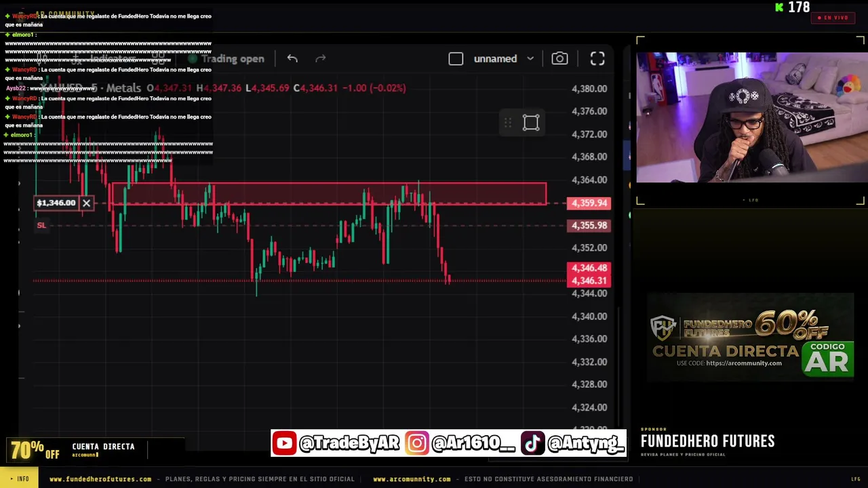This screenshot has height=488, width=868.
Task: Enter fullscreen chart mode
Action: pos(597,59)
